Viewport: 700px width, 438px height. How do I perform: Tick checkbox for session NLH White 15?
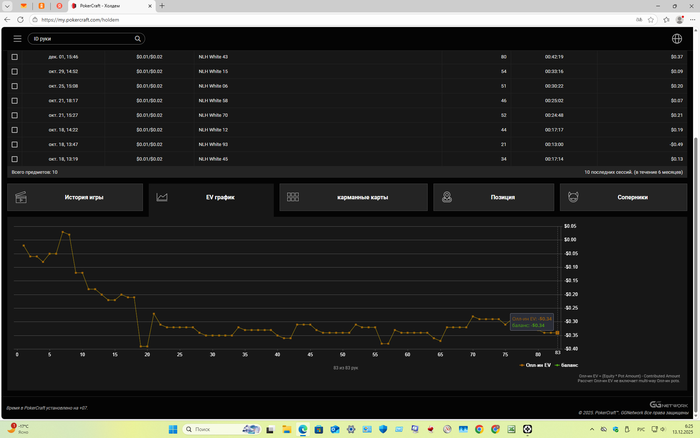coord(15,71)
